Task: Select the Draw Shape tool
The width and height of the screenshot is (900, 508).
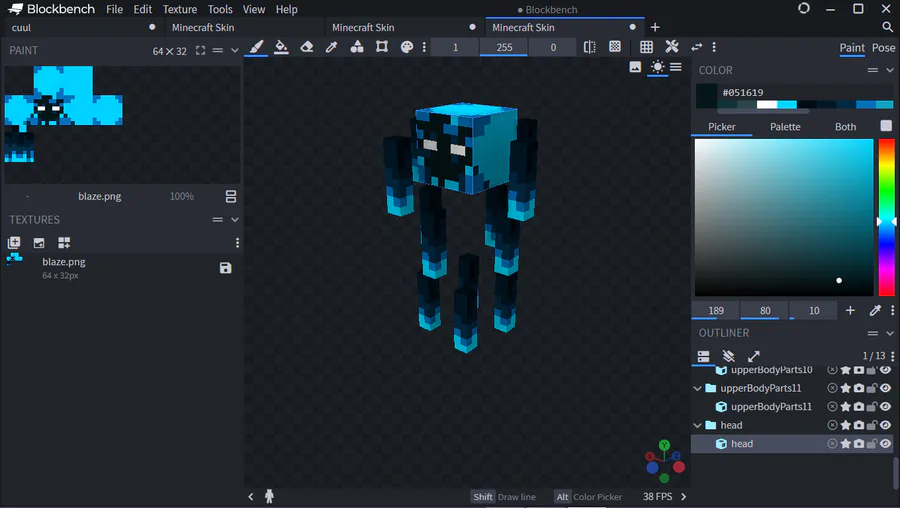Action: point(356,47)
